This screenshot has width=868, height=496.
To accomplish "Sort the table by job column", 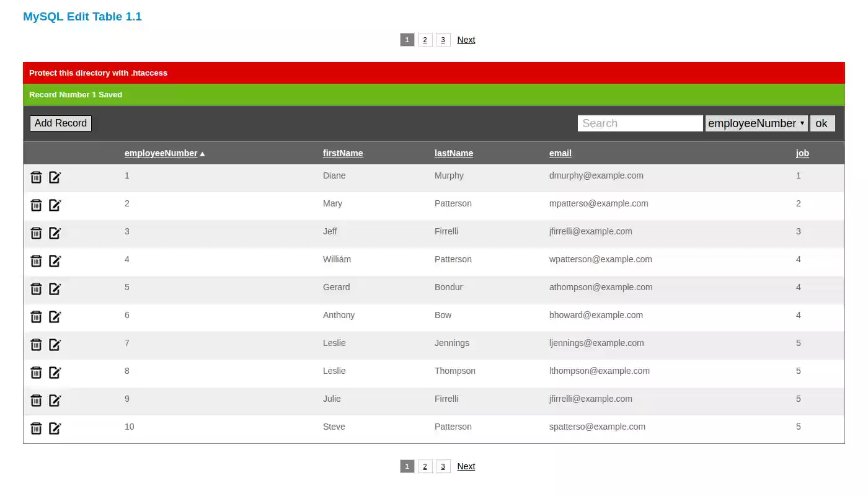I will (x=802, y=153).
